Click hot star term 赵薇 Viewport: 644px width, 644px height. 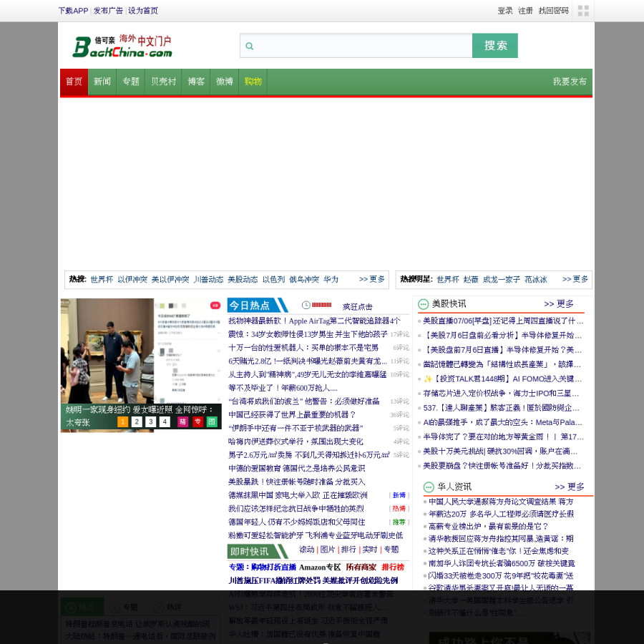click(471, 280)
